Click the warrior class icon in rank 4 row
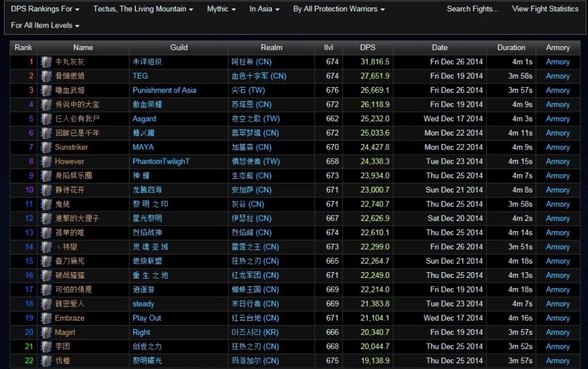This screenshot has width=588, height=369. pos(46,105)
